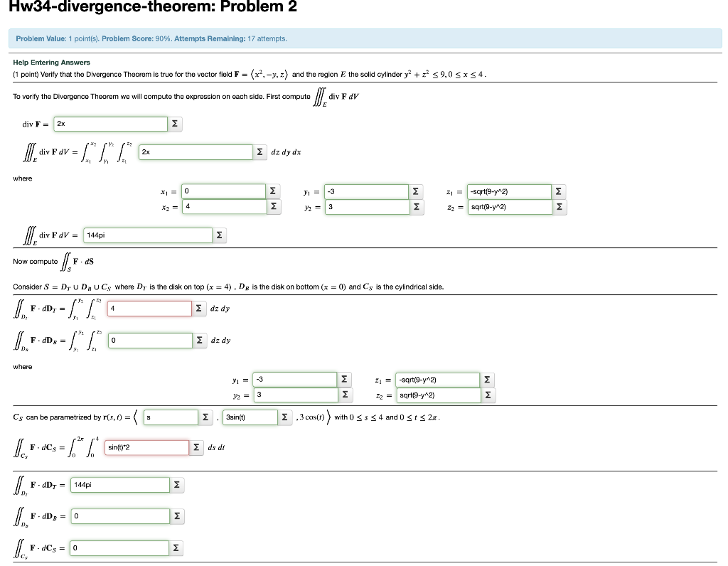
Task: Click the Σ symbol next to the 2x integrand field
Action: pyautogui.click(x=260, y=152)
